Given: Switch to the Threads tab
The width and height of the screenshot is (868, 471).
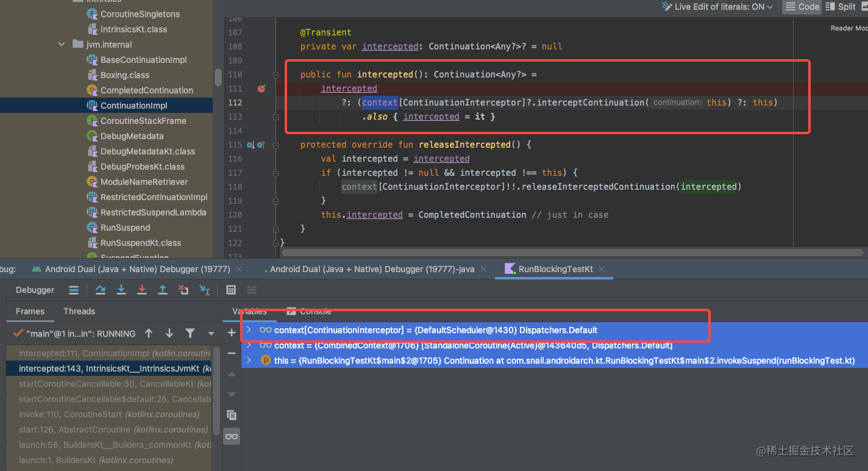Looking at the screenshot, I should [x=79, y=311].
